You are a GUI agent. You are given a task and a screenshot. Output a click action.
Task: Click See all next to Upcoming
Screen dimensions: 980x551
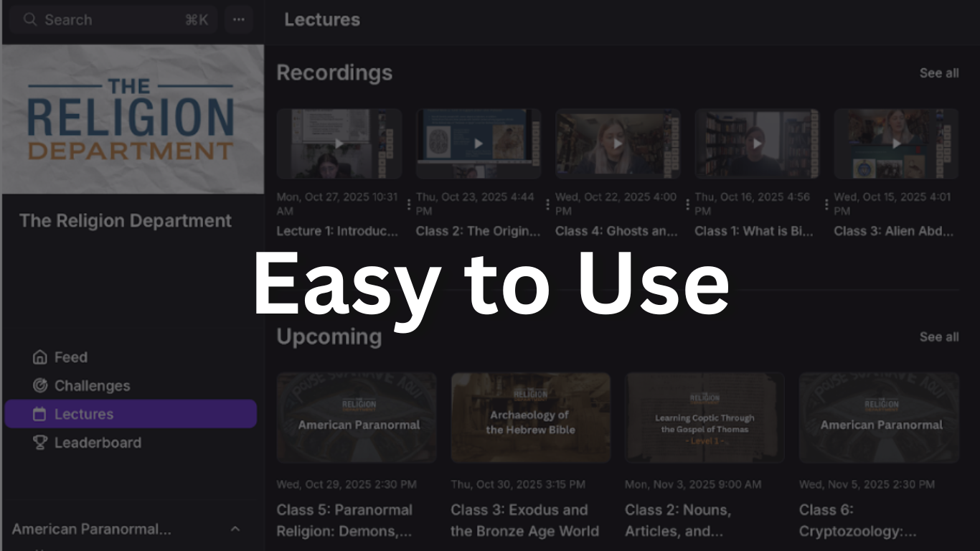click(939, 337)
